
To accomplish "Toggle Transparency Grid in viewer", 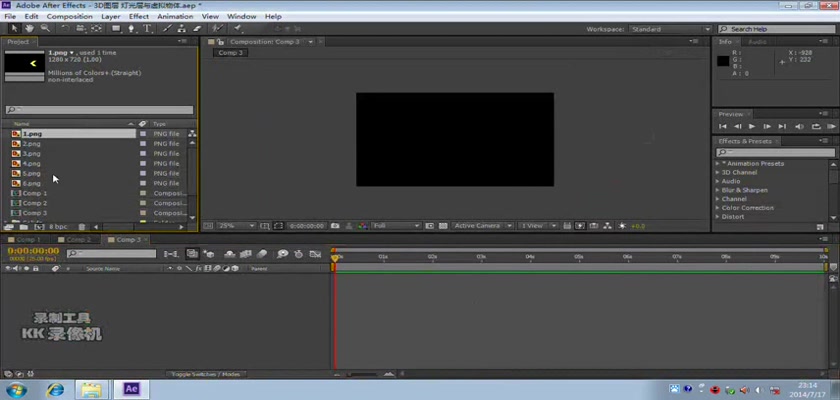I will coord(443,226).
